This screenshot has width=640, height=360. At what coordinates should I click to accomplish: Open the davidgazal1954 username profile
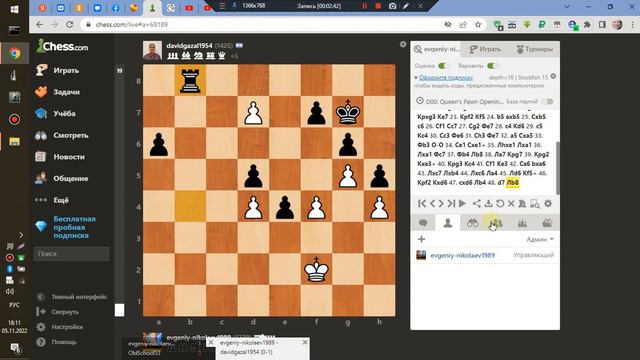pyautogui.click(x=189, y=46)
